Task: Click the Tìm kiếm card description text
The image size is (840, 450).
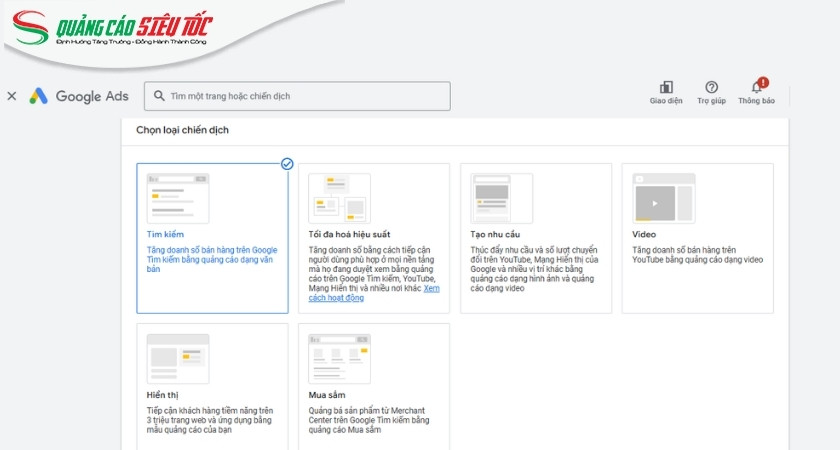Action: coord(211,259)
